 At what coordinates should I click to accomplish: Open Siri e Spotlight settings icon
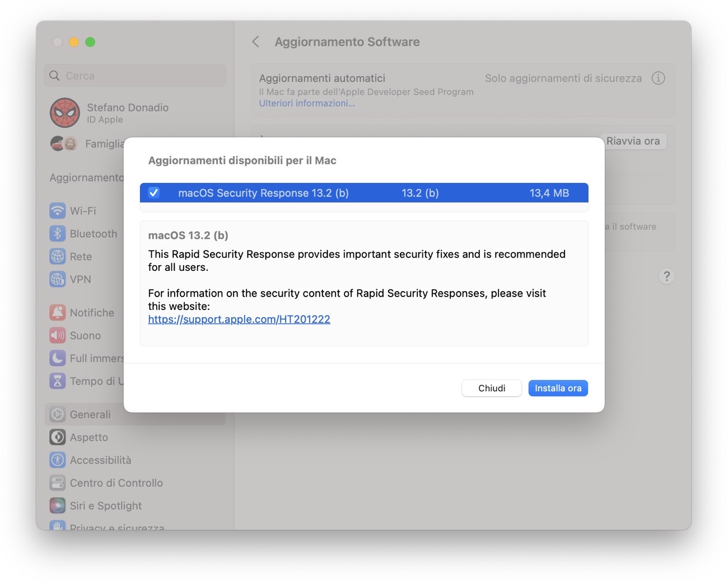click(58, 505)
